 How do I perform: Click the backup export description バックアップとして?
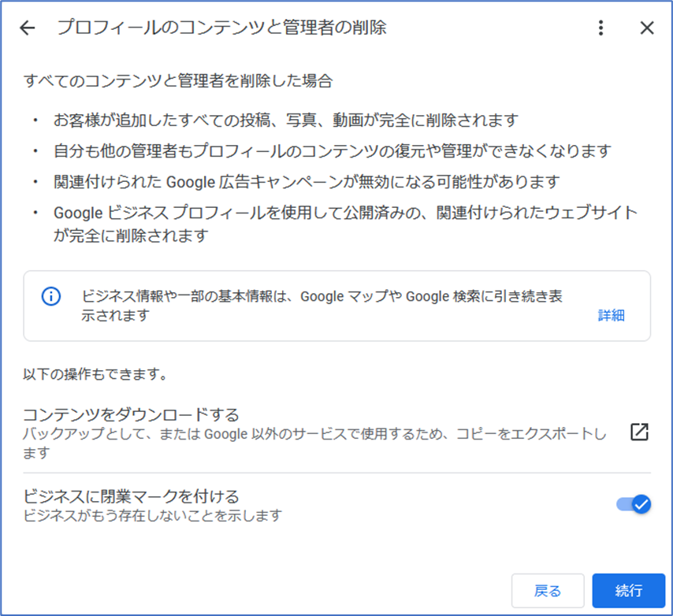(314, 443)
